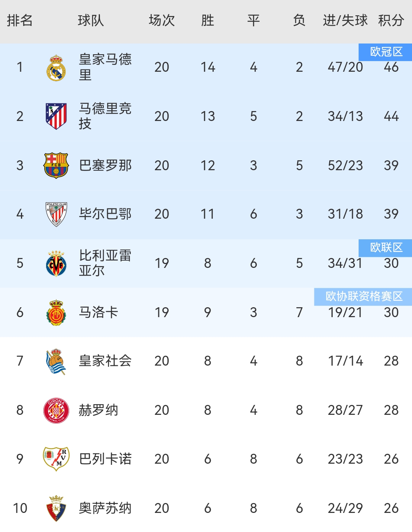Click the 欧联区 zone label
Image resolution: width=412 pixels, height=532 pixels.
[386, 248]
